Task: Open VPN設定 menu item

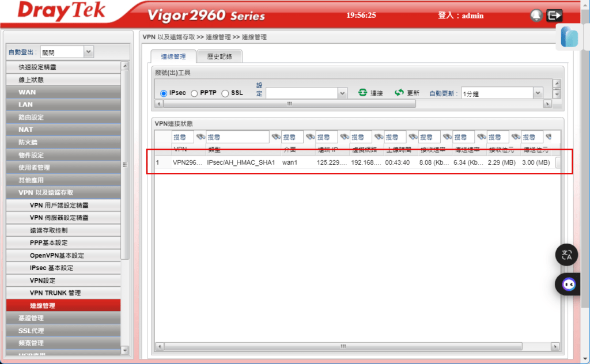Action: pyautogui.click(x=63, y=280)
